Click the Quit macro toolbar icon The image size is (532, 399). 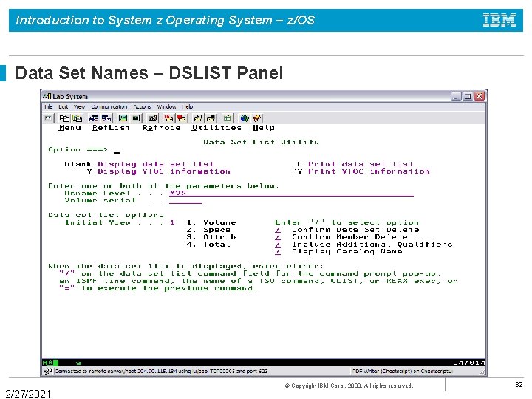(x=211, y=118)
